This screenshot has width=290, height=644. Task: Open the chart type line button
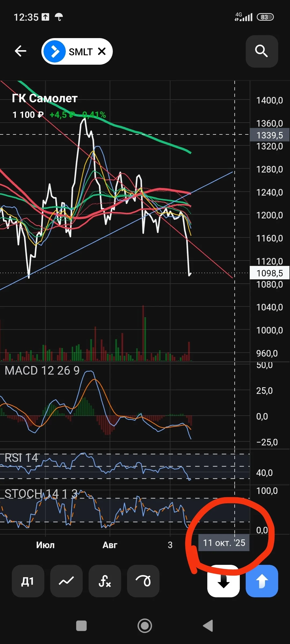coord(66,581)
